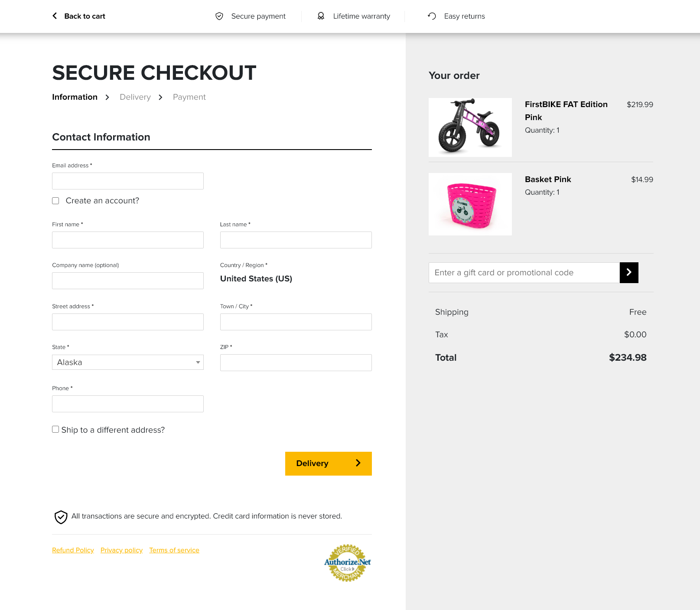Open the State dropdown showing Alaska
This screenshot has width=700, height=610.
point(128,362)
